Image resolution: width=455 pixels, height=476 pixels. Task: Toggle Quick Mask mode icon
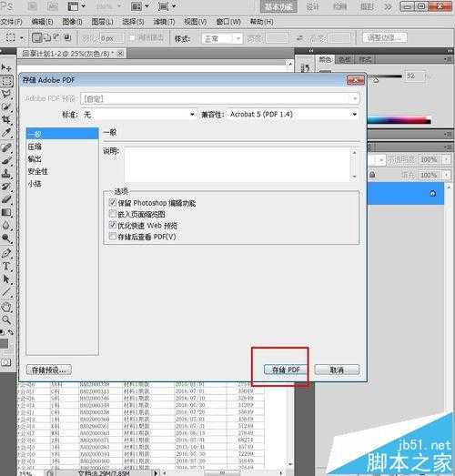6,362
